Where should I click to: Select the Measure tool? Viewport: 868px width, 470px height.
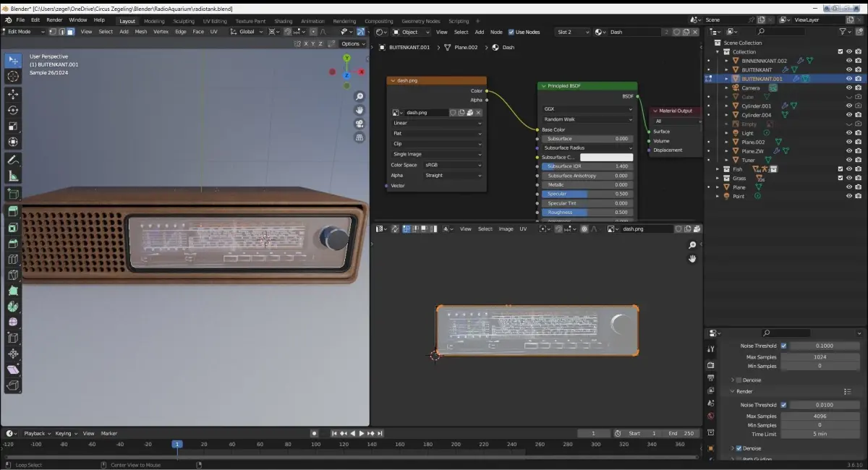[x=13, y=176]
